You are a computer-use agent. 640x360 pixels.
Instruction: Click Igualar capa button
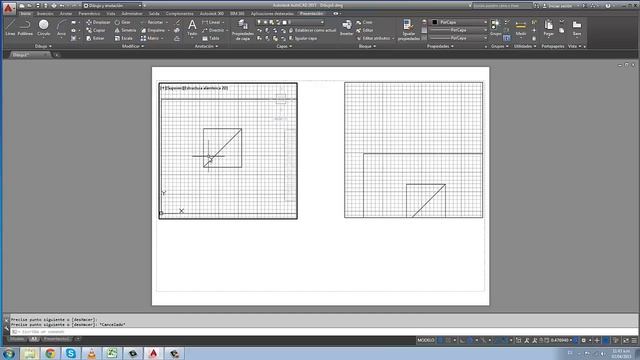(x=303, y=38)
